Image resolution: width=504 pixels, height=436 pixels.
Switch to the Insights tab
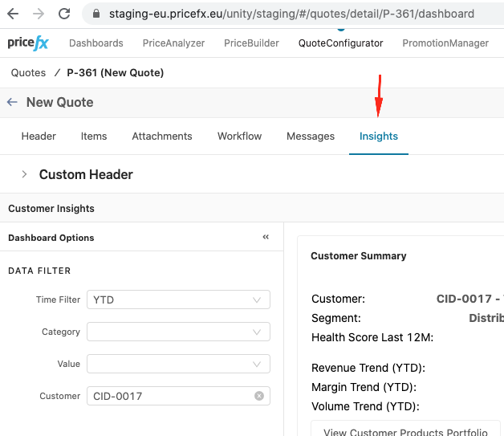point(378,136)
